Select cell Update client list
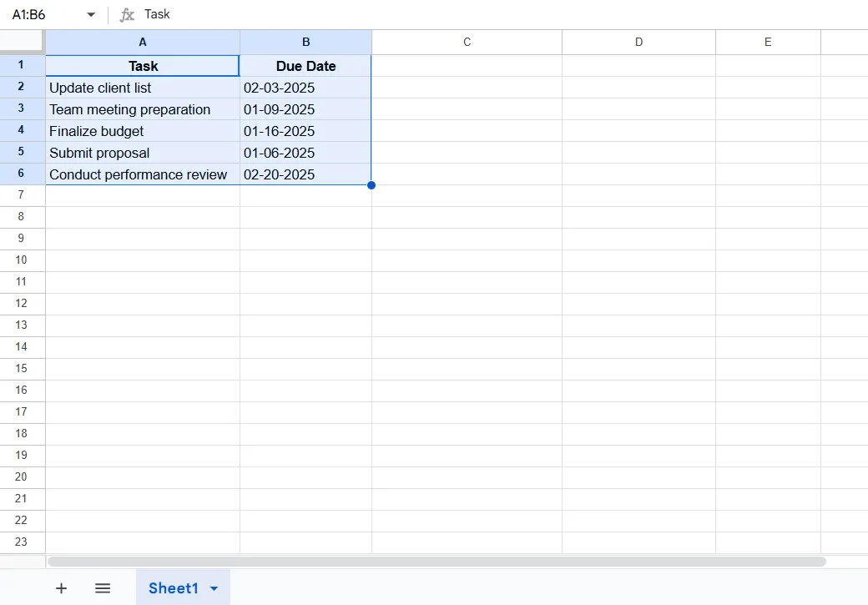 tap(143, 88)
